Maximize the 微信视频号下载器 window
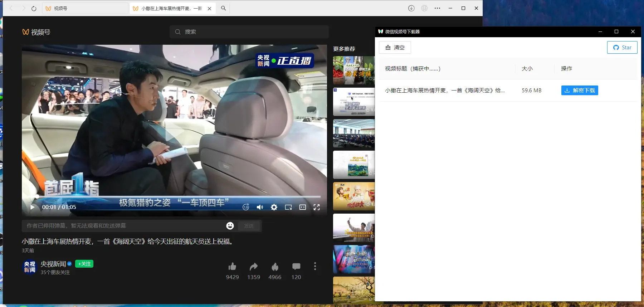This screenshot has width=644, height=307. pos(616,31)
